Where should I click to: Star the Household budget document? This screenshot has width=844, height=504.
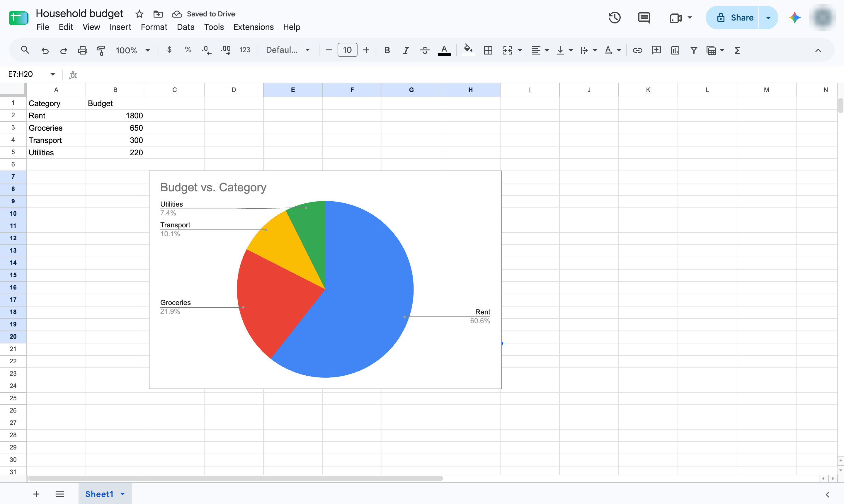pyautogui.click(x=139, y=14)
